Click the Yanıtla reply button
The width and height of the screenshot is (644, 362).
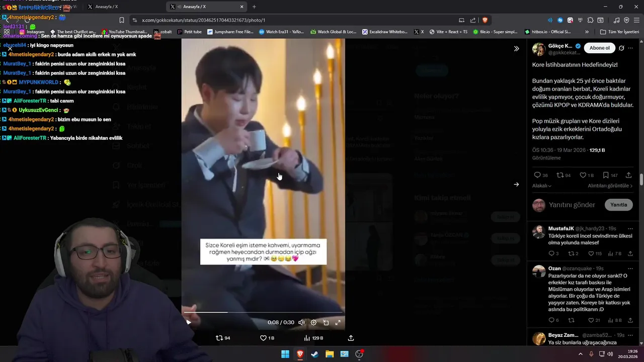click(618, 205)
